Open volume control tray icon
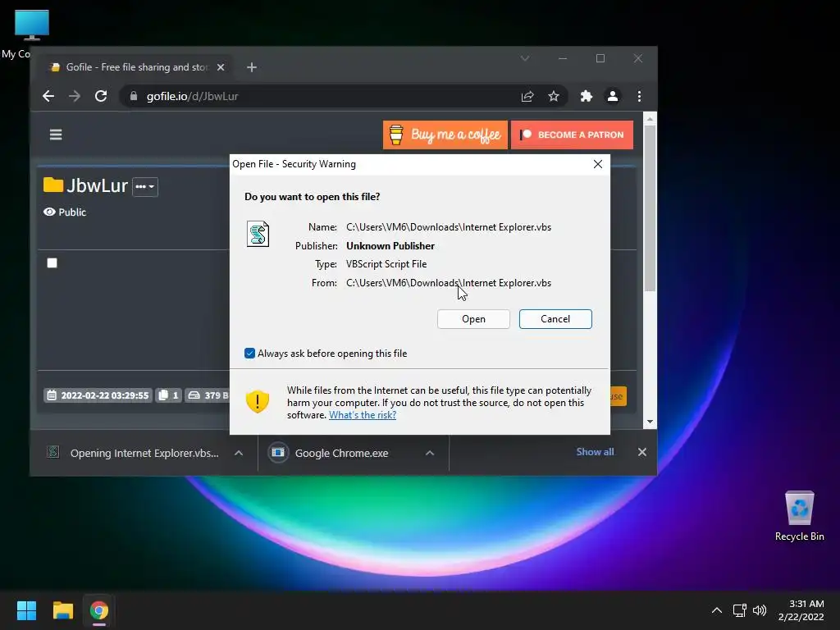Viewport: 840px width, 630px height. pyautogui.click(x=760, y=610)
